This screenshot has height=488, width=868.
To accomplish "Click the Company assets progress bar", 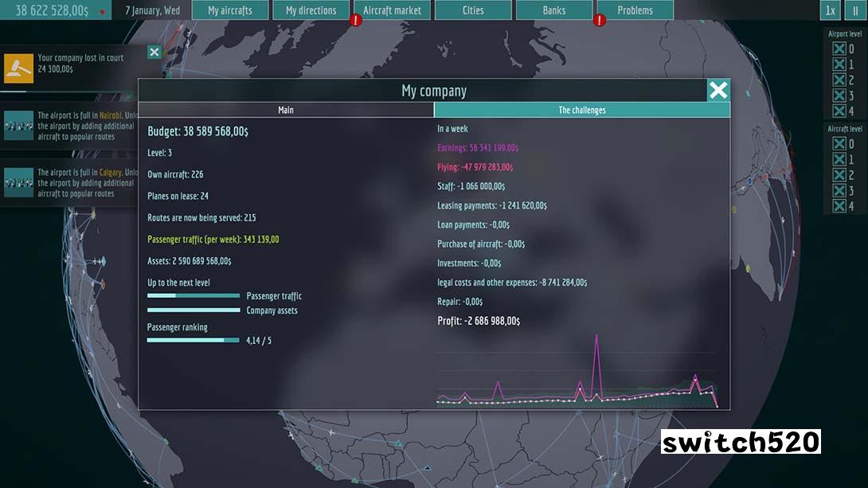I will [x=194, y=310].
